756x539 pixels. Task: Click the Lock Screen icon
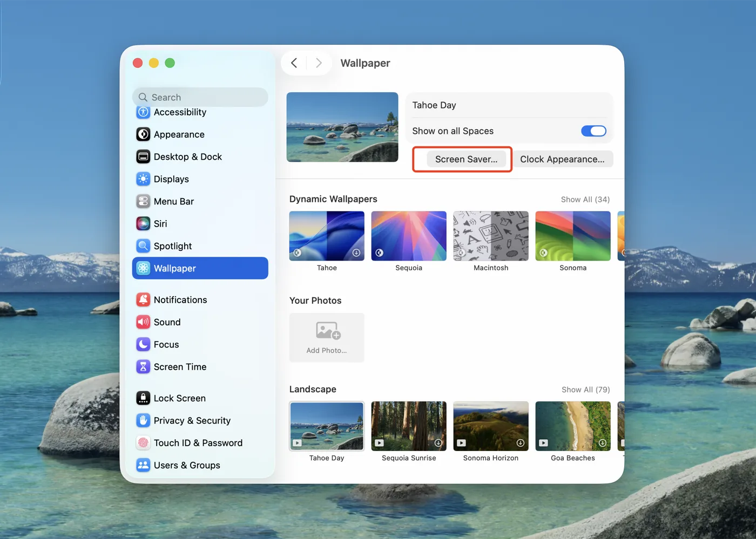(143, 398)
